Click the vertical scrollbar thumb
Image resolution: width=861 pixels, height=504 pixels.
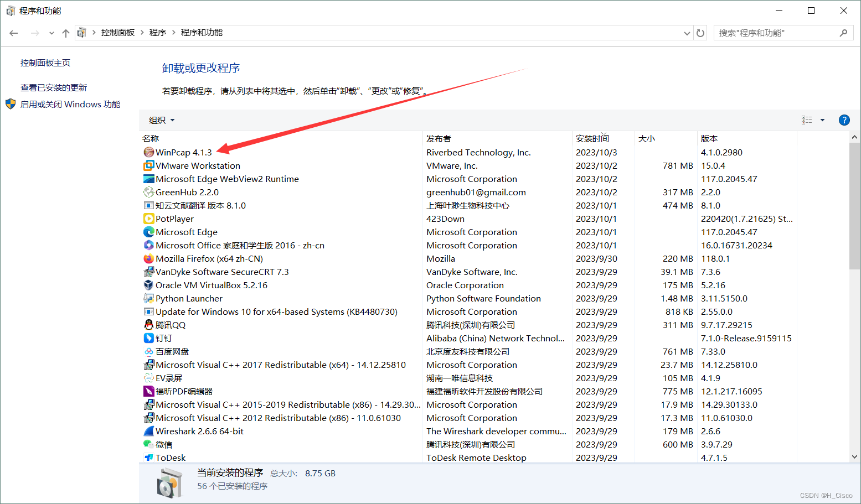pyautogui.click(x=855, y=206)
